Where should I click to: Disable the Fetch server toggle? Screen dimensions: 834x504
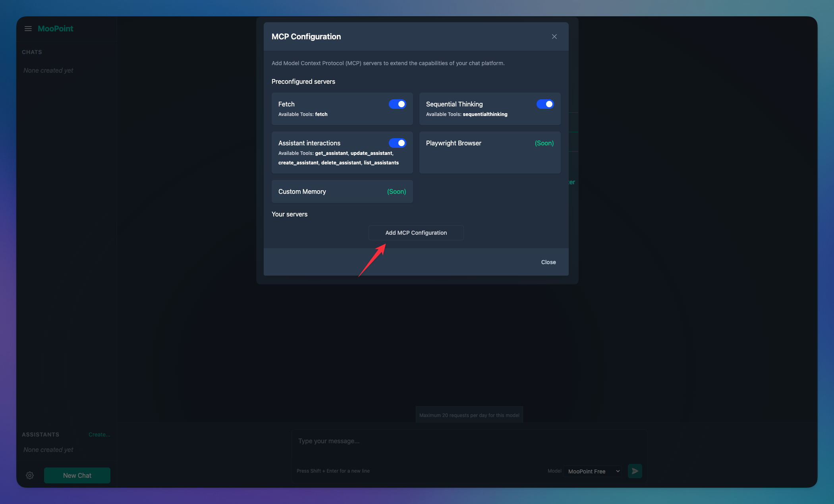(397, 104)
